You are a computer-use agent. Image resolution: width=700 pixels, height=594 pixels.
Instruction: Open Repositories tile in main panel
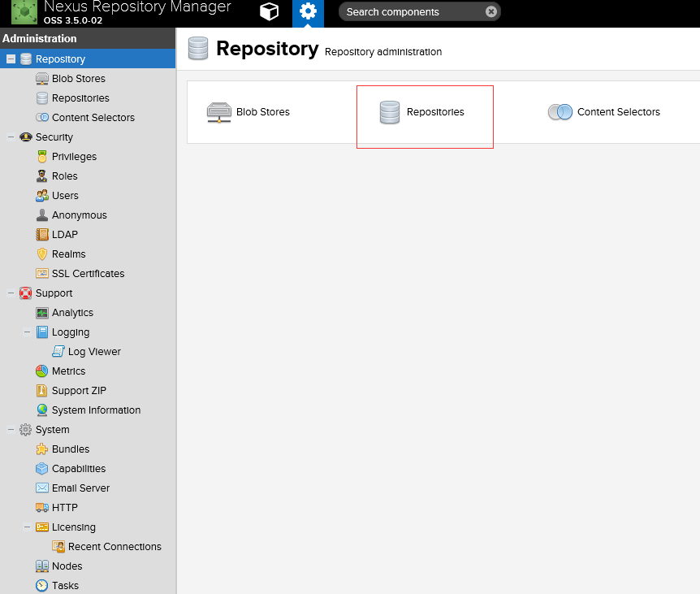421,112
